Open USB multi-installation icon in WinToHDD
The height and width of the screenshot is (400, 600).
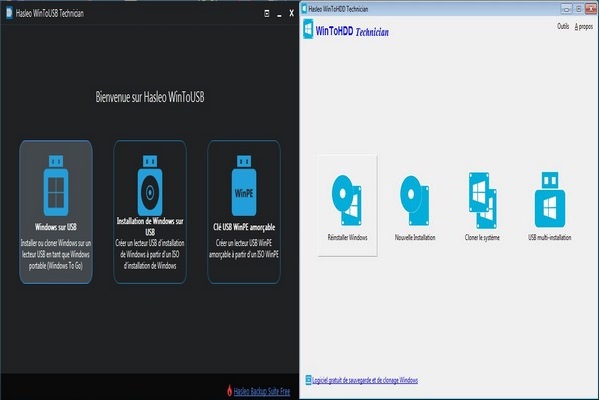[550, 199]
